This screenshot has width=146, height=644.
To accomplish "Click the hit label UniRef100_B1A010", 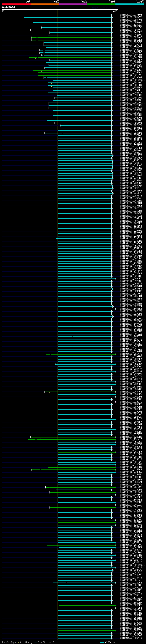I will coord(131,25).
